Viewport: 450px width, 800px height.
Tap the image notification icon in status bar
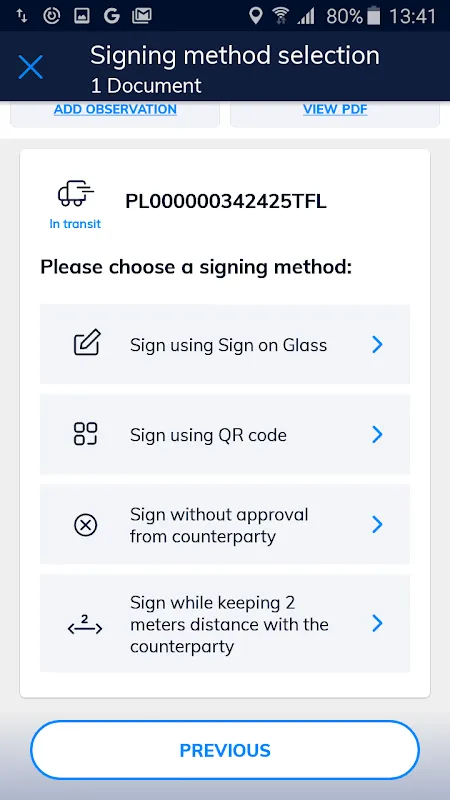click(82, 16)
